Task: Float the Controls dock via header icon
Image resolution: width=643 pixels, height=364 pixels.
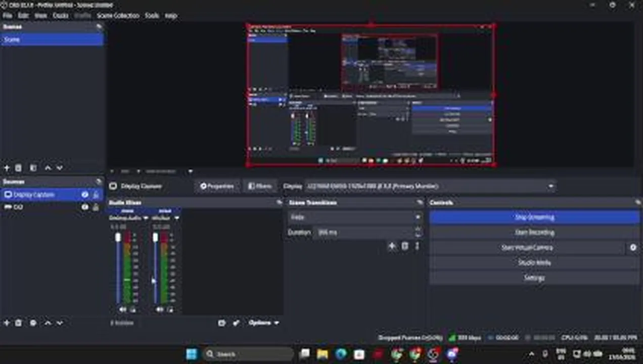Action: coord(638,202)
